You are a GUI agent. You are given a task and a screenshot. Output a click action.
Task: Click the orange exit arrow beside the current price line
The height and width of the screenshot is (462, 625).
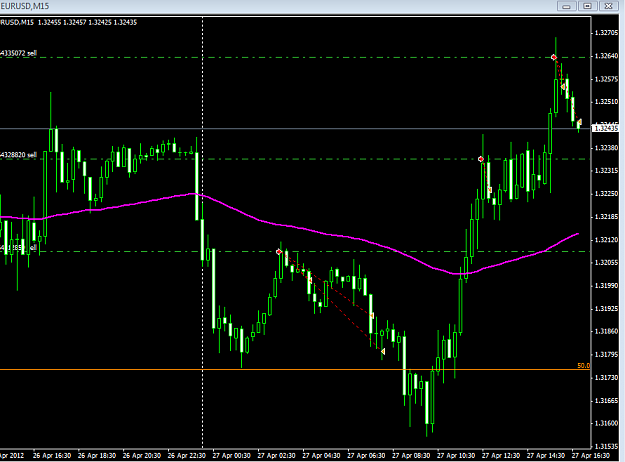click(x=580, y=122)
